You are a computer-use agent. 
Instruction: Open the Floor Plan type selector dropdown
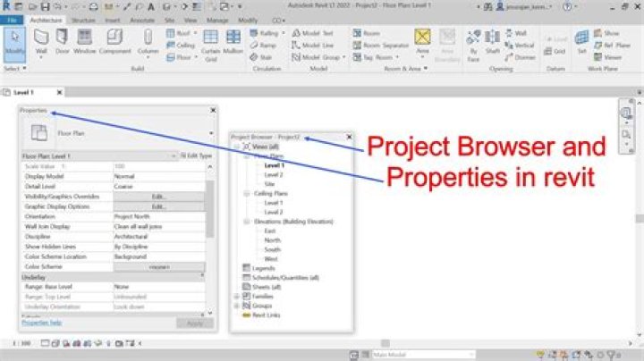click(x=211, y=133)
